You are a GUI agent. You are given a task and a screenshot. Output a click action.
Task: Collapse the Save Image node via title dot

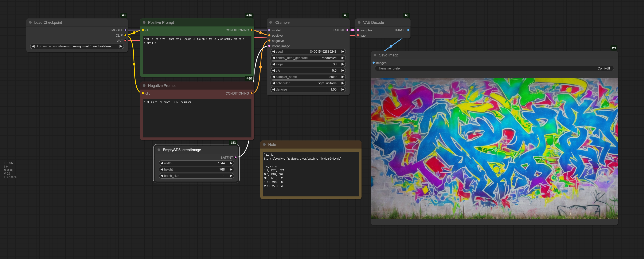point(375,55)
